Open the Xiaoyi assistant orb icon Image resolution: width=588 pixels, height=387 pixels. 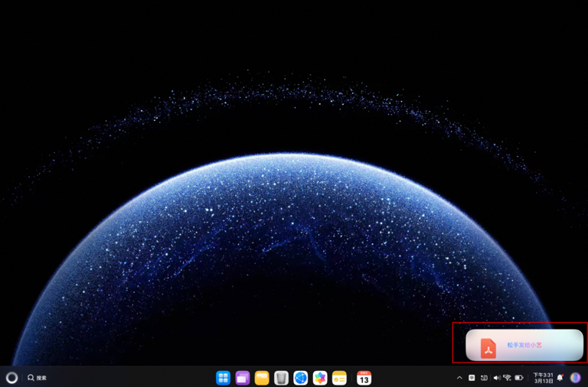tap(575, 378)
